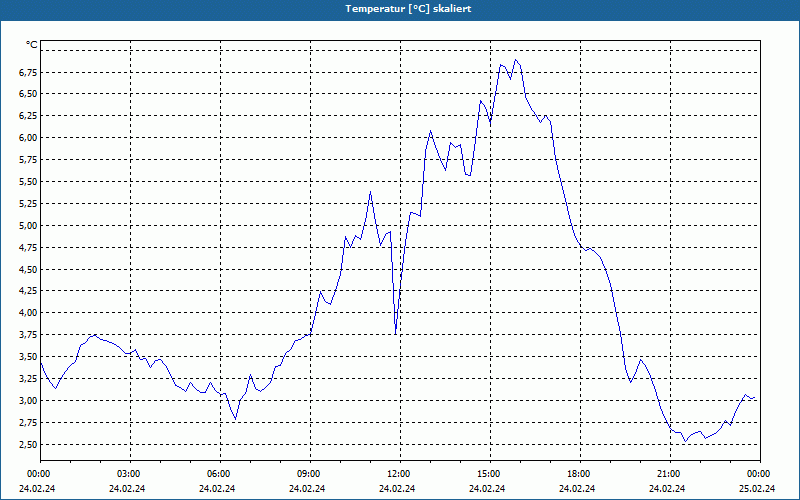
Task: Select the 09:00 time label
Action: [311, 474]
